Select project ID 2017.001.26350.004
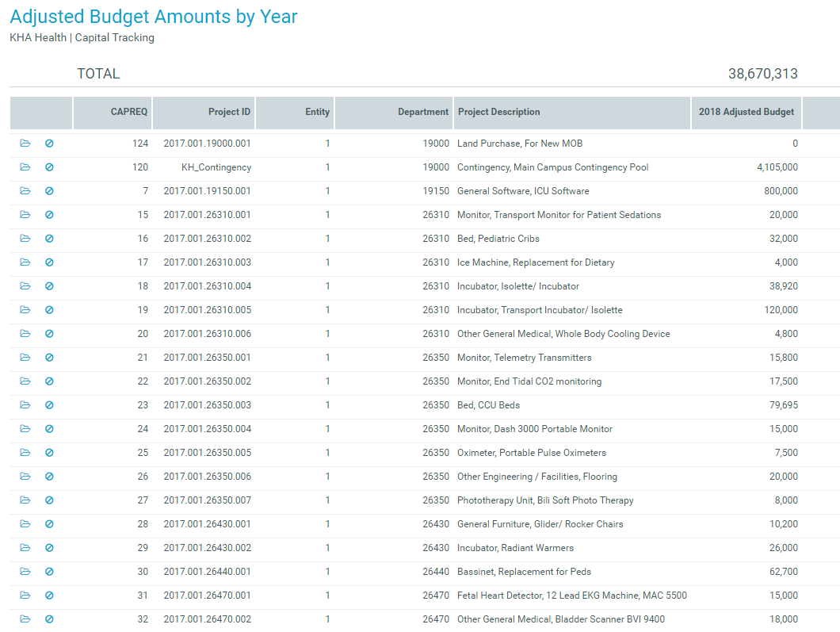 [207, 429]
